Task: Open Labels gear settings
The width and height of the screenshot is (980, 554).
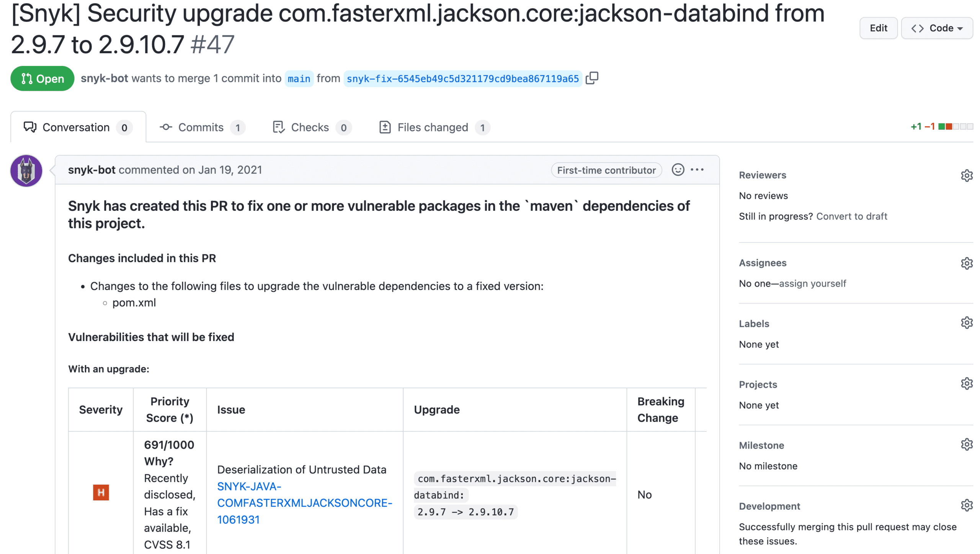Action: [966, 323]
